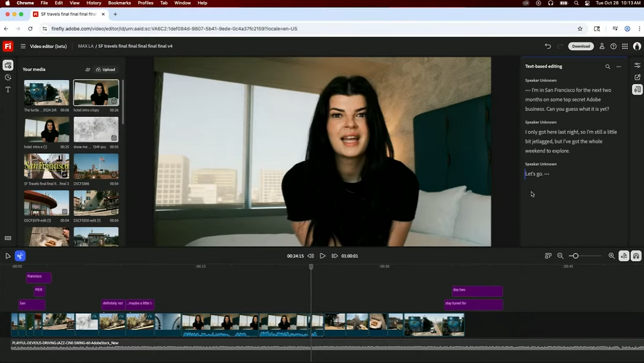Open the MAX LA breadcrumb link
Viewport: 644px width, 363px height.
86,46
